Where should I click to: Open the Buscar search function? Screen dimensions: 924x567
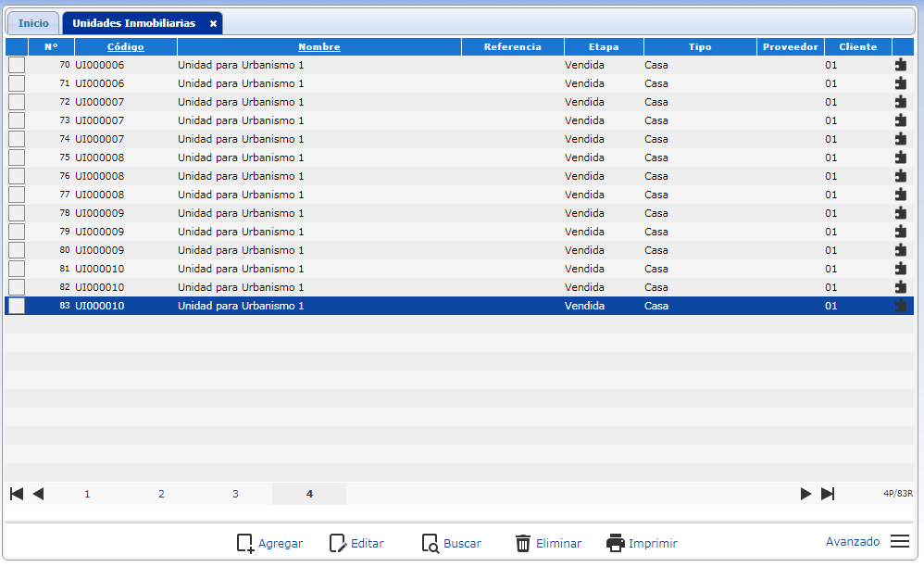(452, 543)
